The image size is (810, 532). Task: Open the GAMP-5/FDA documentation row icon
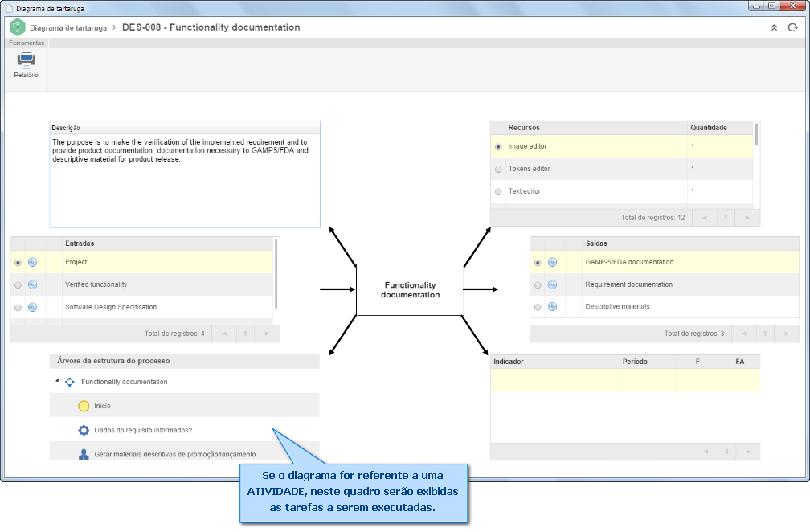pyautogui.click(x=552, y=263)
